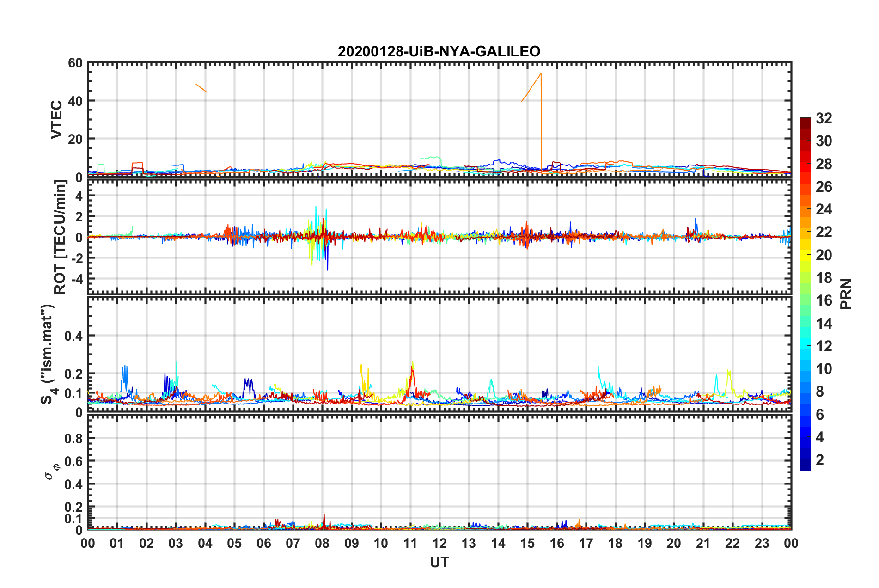879x588 pixels.
Task: Click the sigma phi tick label 0.6
Action: 73,461
